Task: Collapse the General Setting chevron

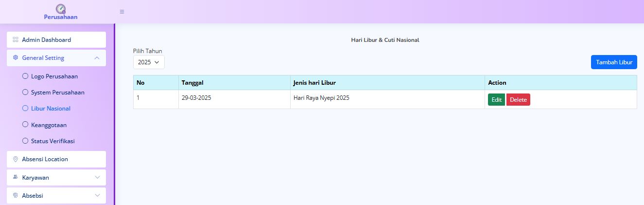Action: (x=97, y=58)
